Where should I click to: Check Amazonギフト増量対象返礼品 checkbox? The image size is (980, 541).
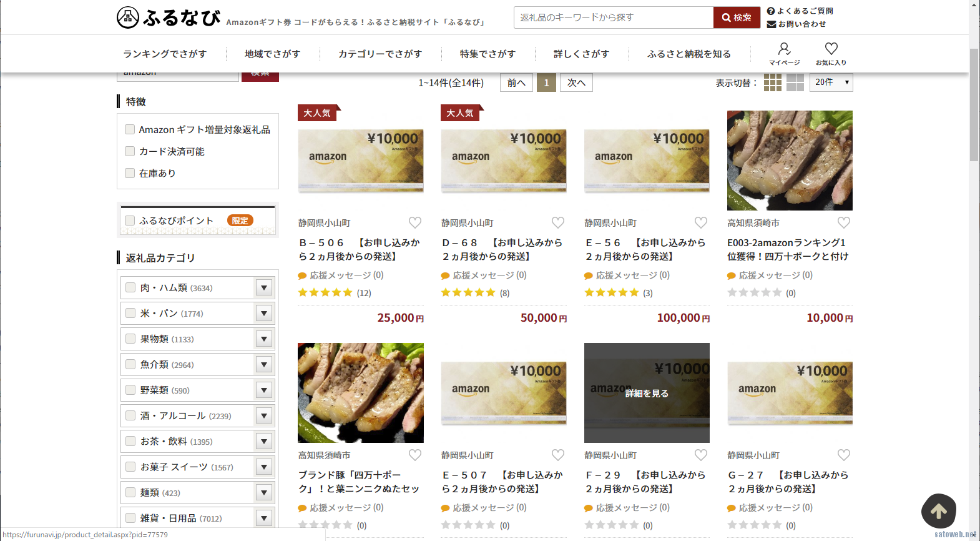130,129
